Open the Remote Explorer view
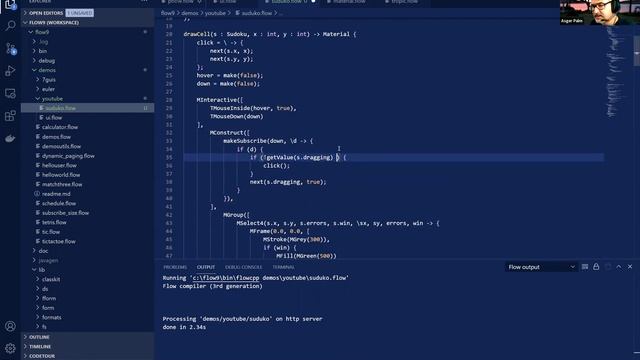 [10, 93]
